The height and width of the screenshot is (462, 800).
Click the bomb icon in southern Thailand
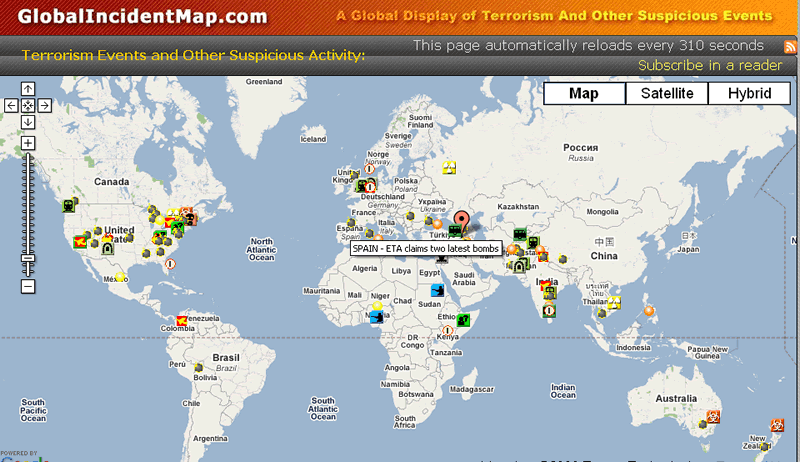[x=602, y=313]
